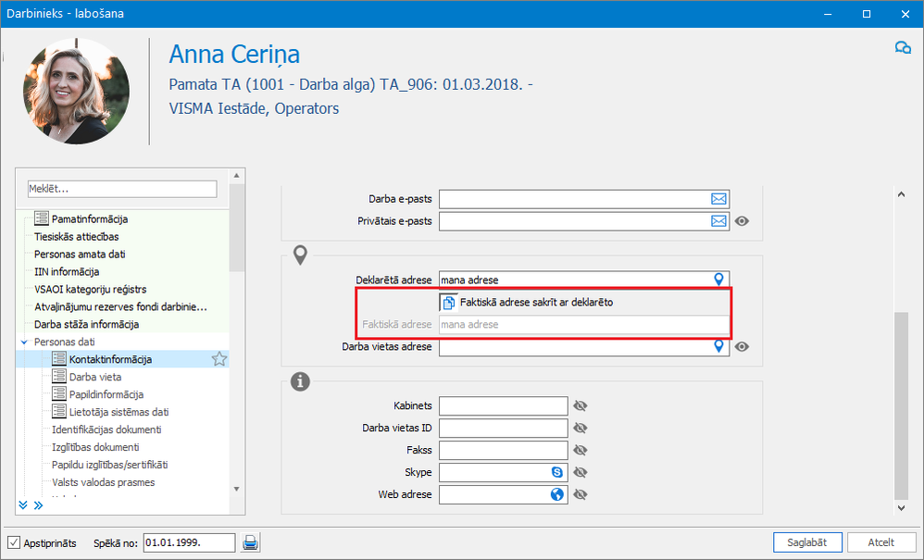Expand all with the double down chevron
Screen dimensions: 924x560
click(x=23, y=505)
